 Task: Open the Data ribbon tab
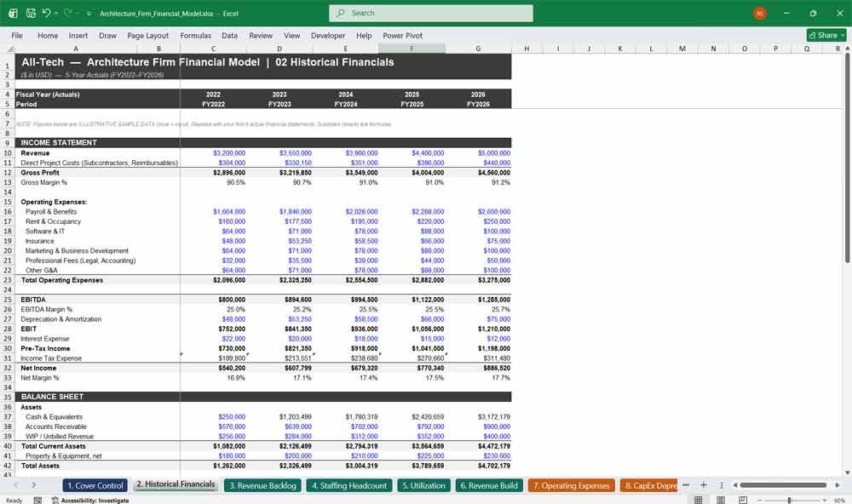tap(229, 35)
